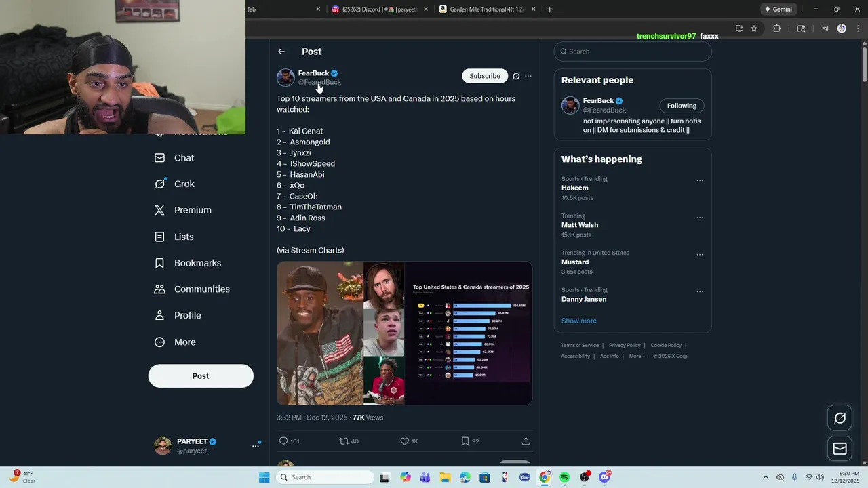This screenshot has width=868, height=488.
Task: Open Chrome three-dot menu
Action: [857, 28]
